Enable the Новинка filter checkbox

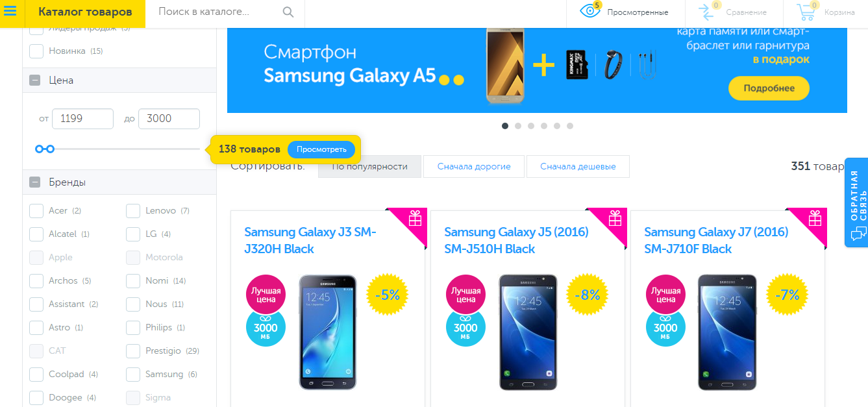(36, 51)
